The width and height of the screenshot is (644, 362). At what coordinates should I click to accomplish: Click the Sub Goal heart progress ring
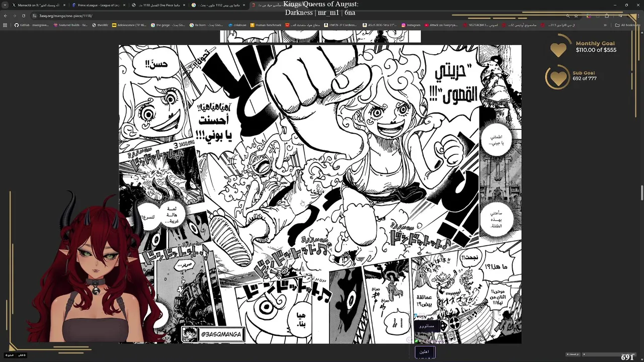point(557,77)
